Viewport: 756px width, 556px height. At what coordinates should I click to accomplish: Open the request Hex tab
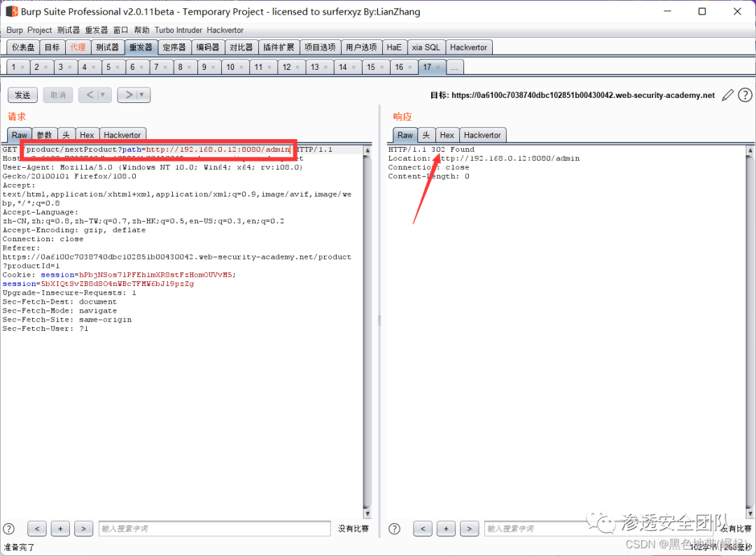tap(87, 135)
